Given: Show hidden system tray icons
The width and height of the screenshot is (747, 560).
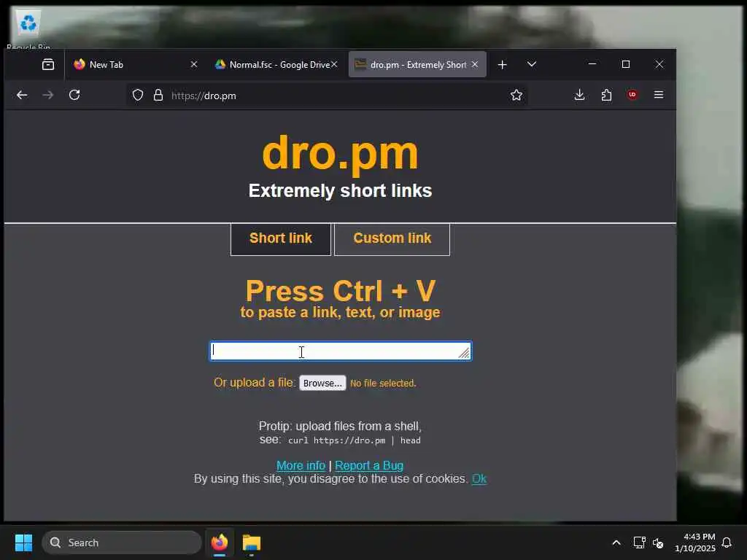Looking at the screenshot, I should click(616, 542).
